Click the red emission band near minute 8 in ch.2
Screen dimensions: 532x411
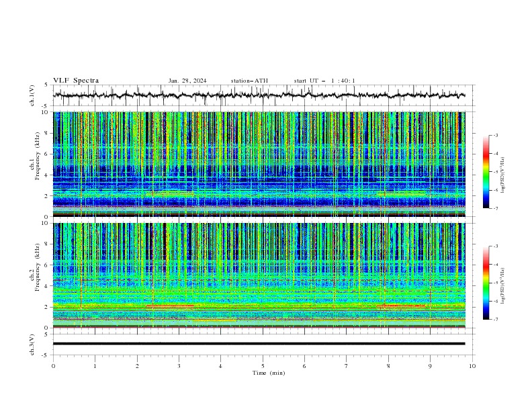point(401,306)
